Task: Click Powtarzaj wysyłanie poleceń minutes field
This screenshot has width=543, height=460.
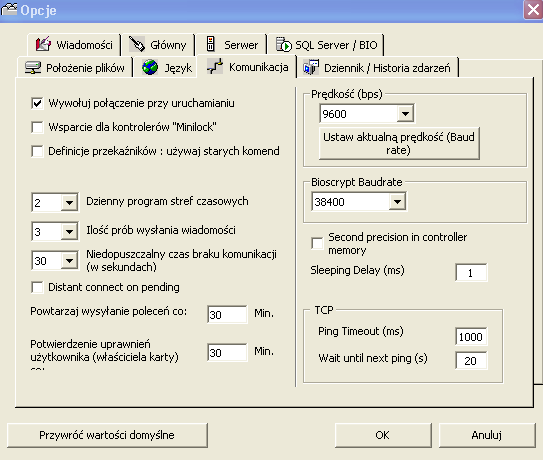Action: pos(227,315)
